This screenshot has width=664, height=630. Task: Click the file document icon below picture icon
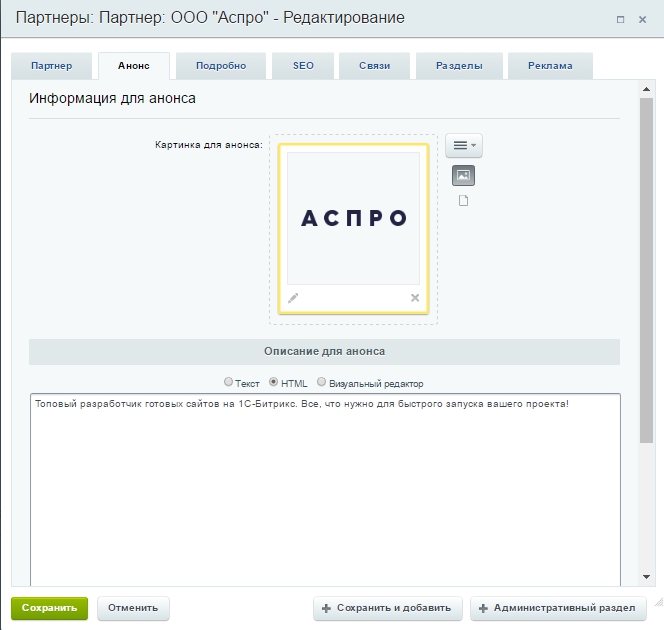[x=464, y=200]
